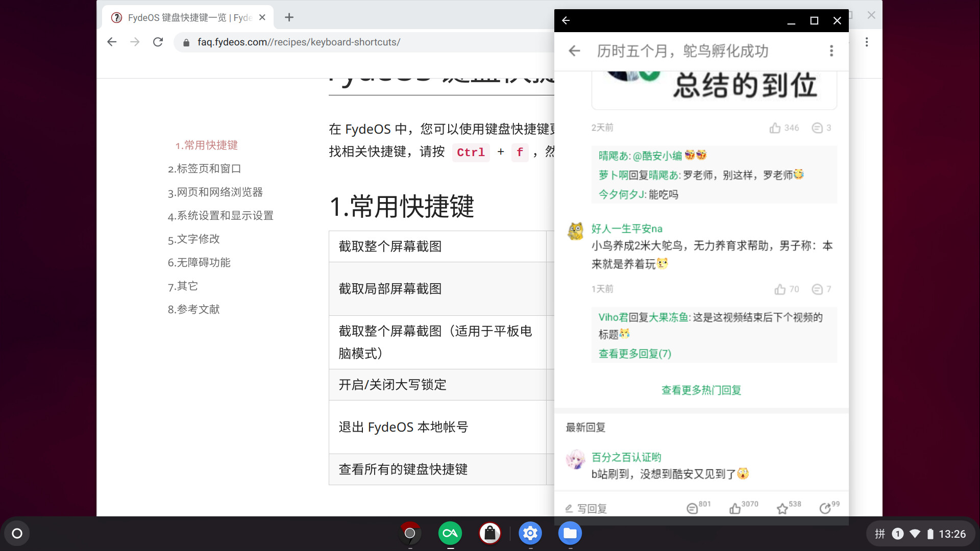Click the site lock icon in address bar
Image resolution: width=980 pixels, height=551 pixels.
[186, 42]
